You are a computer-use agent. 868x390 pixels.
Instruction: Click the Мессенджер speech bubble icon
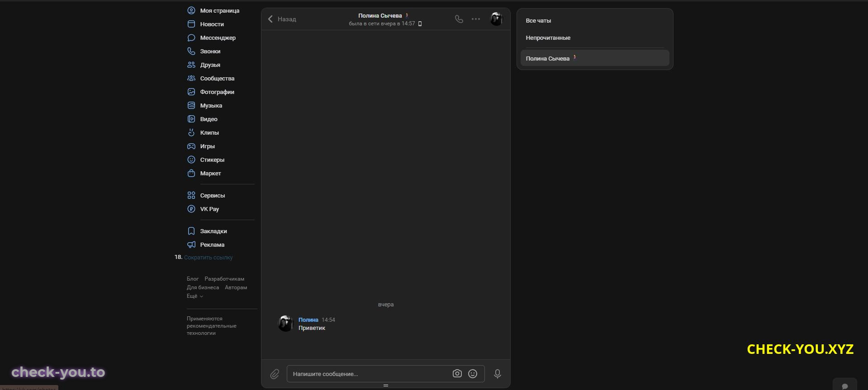click(x=191, y=38)
